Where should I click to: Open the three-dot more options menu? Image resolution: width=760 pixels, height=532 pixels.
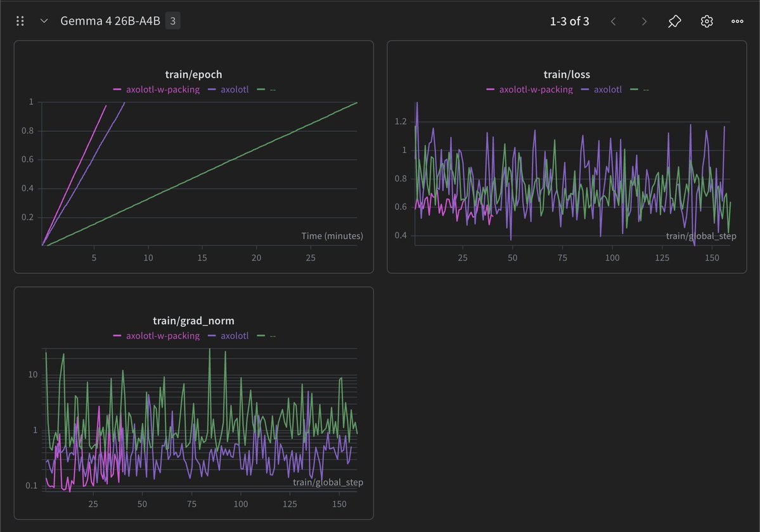(737, 21)
